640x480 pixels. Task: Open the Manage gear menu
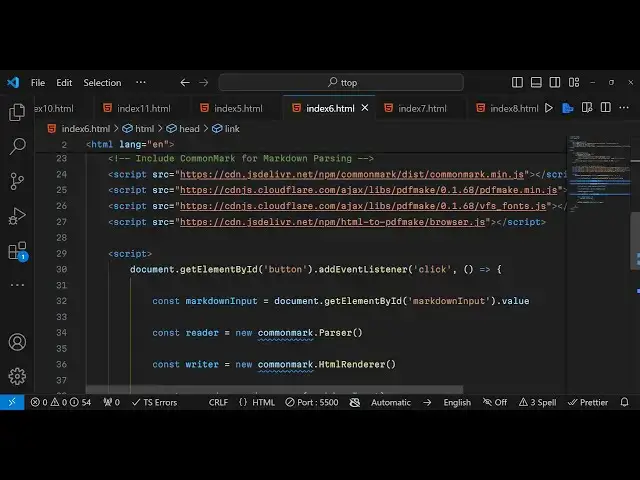[x=17, y=376]
